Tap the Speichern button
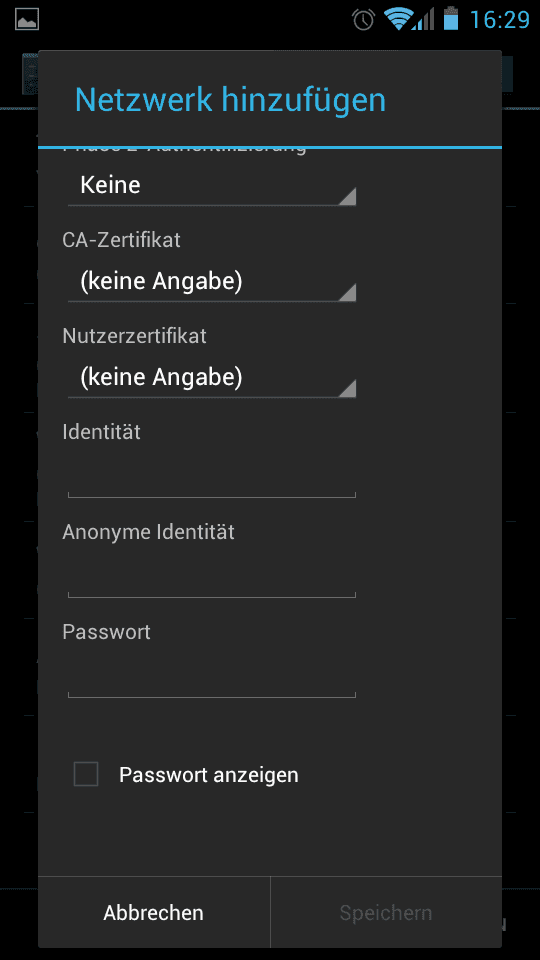 (386, 912)
